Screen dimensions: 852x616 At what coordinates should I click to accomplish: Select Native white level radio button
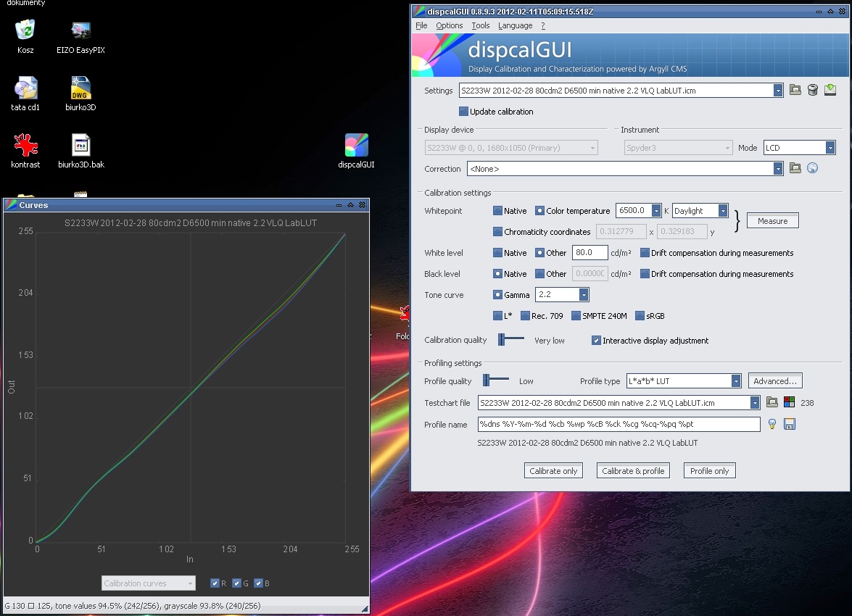(x=497, y=253)
